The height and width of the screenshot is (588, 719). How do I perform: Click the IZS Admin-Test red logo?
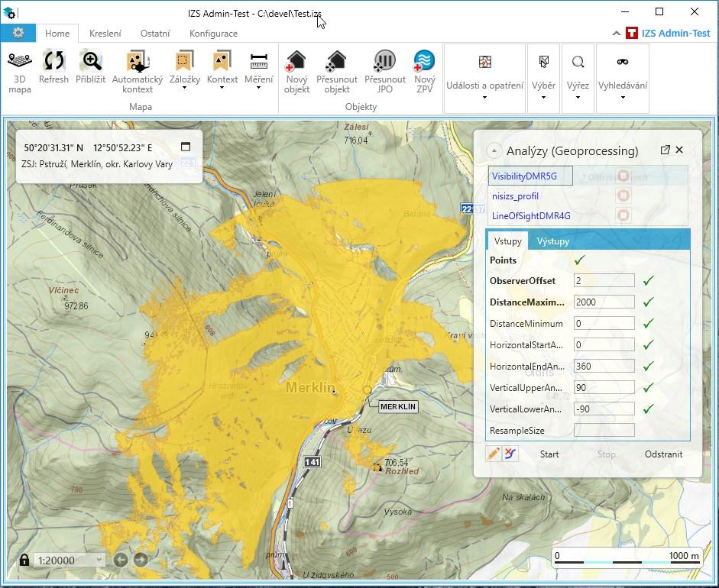click(x=632, y=33)
